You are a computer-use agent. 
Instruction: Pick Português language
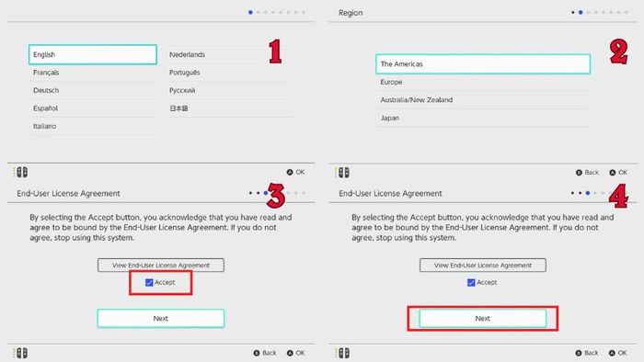(230, 73)
